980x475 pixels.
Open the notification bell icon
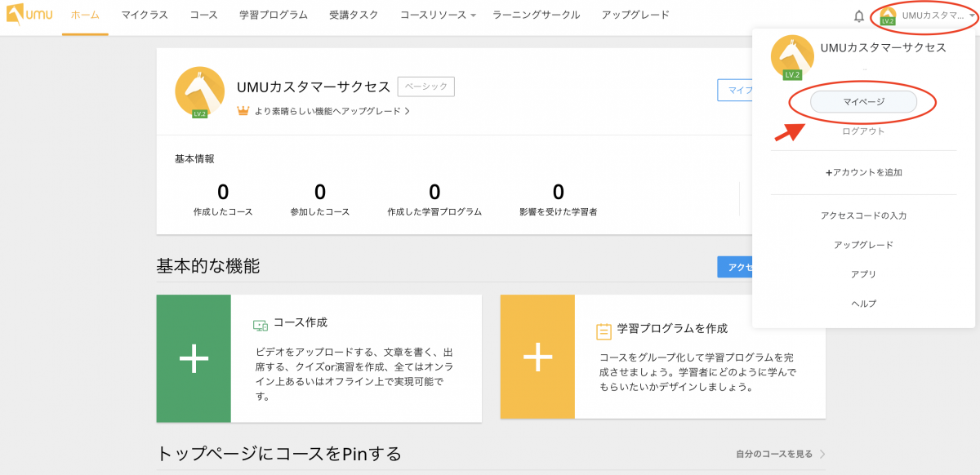[858, 16]
